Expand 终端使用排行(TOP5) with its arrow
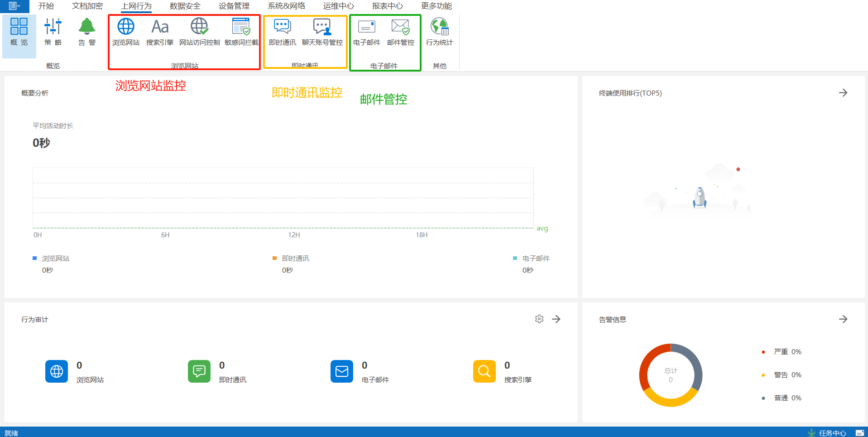The height and width of the screenshot is (437, 868). click(x=843, y=93)
